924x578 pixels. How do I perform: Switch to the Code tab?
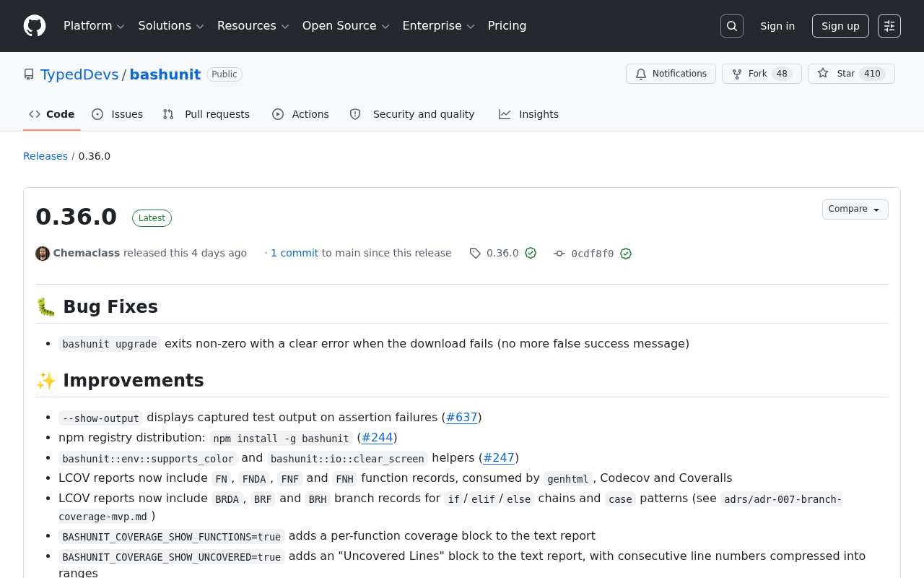pyautogui.click(x=52, y=114)
